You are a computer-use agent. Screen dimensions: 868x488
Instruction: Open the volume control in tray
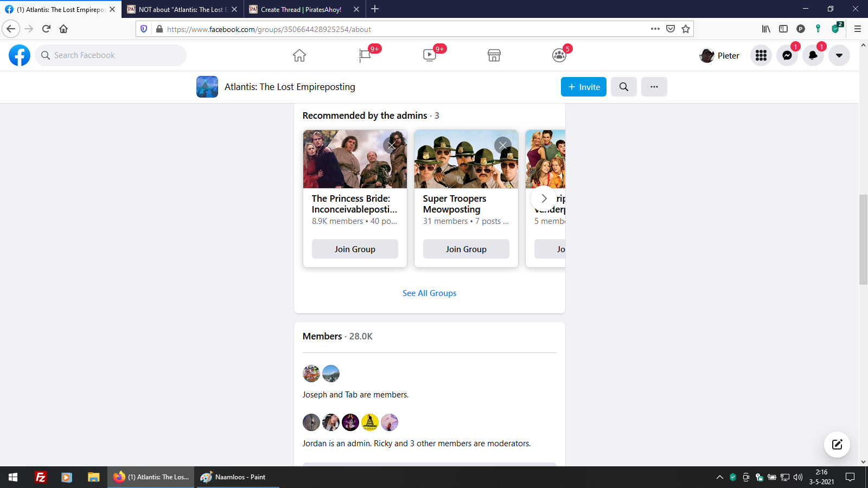(x=798, y=477)
